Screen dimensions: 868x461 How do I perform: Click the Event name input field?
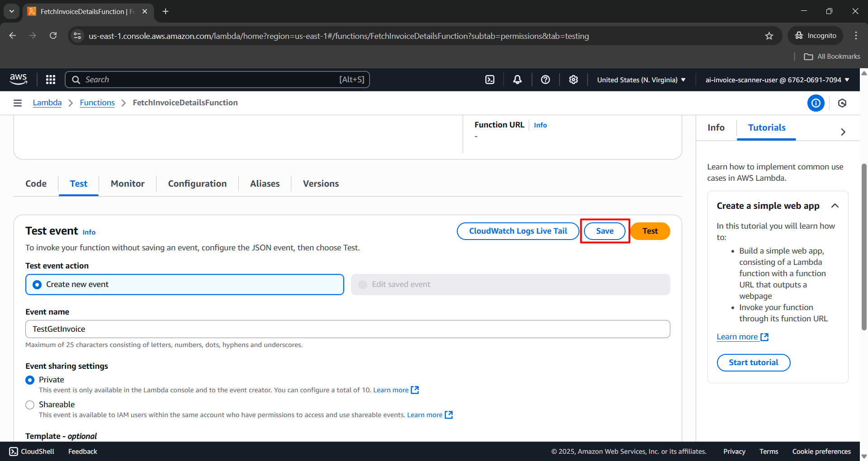point(347,329)
